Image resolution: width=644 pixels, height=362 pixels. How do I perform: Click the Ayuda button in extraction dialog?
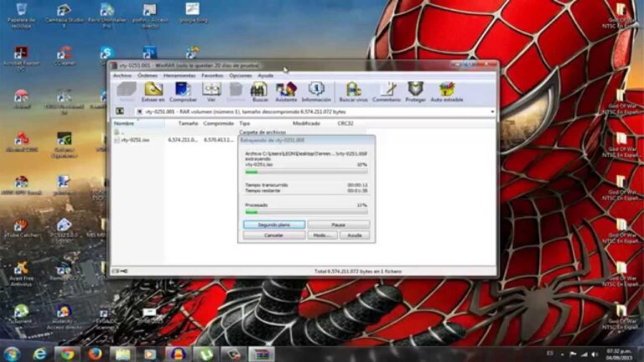(x=355, y=235)
